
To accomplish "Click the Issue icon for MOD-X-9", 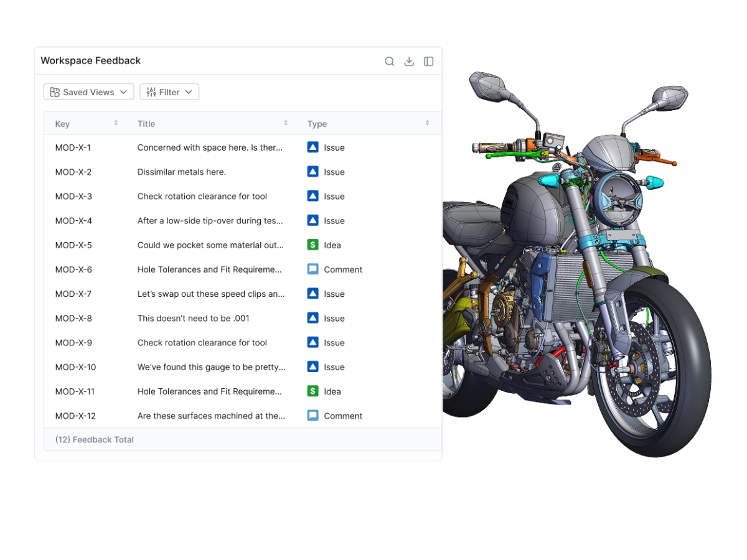I will pos(313,342).
